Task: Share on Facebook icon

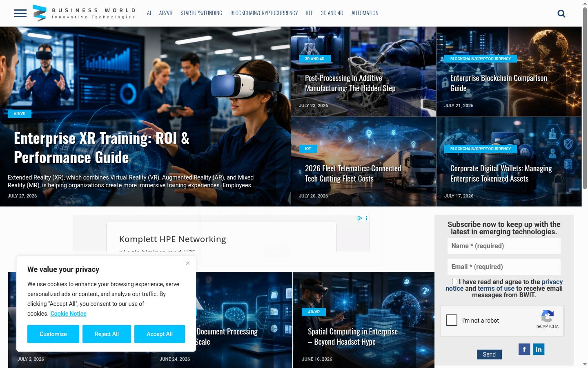Action: (524, 349)
